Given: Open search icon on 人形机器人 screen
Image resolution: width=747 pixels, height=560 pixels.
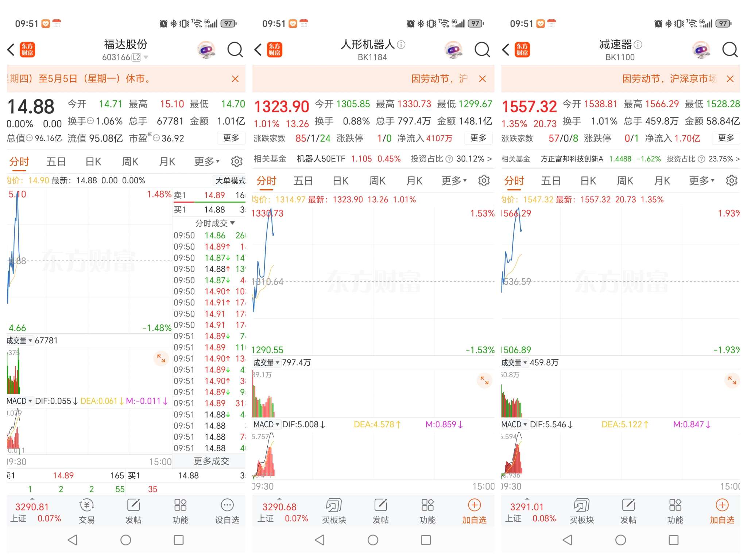Looking at the screenshot, I should (482, 50).
